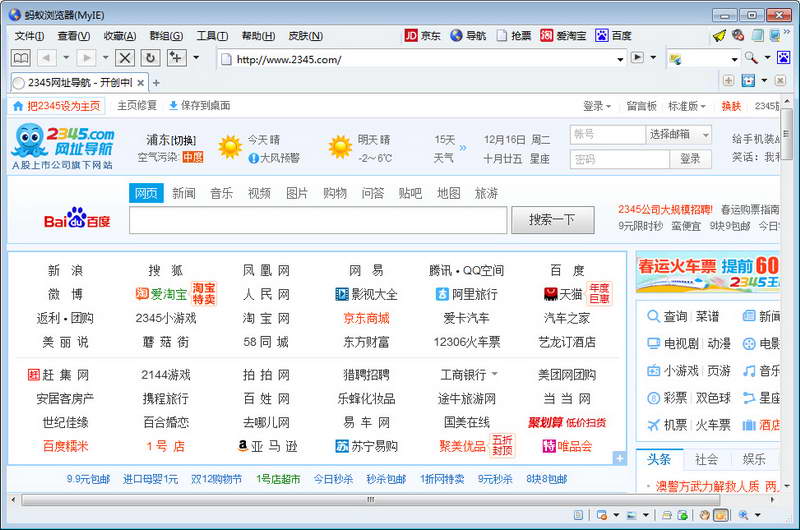Open the JD 京东 shortcut in links bar
The height and width of the screenshot is (530, 800).
pyautogui.click(x=422, y=36)
